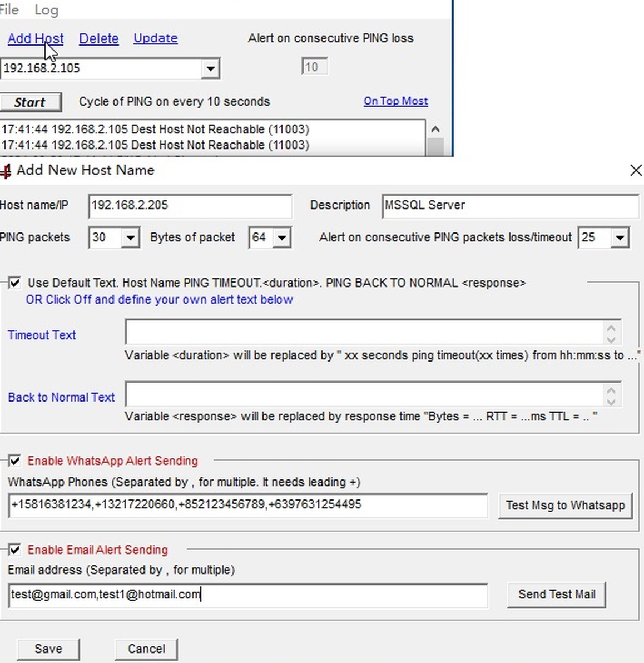
Task: Open the File menu
Action: 9,9
